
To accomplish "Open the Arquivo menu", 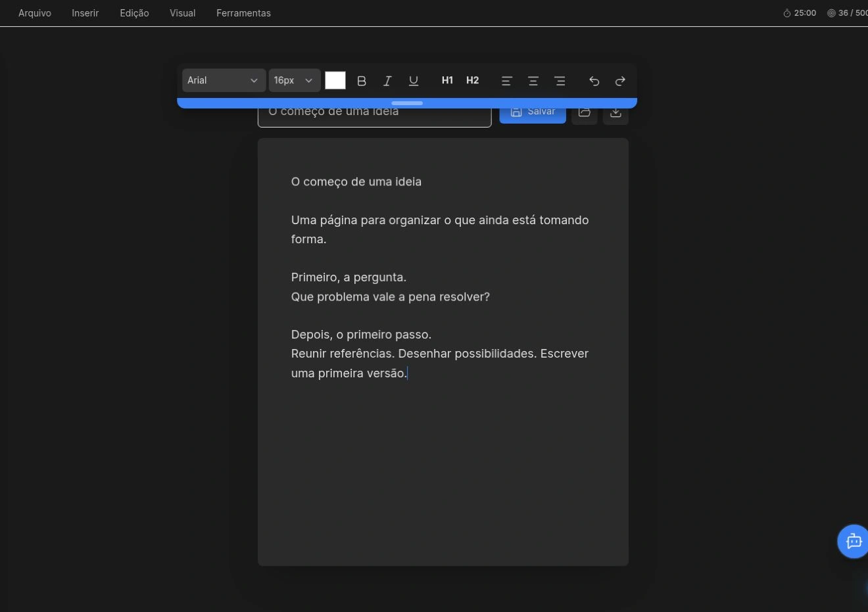I will tap(35, 13).
